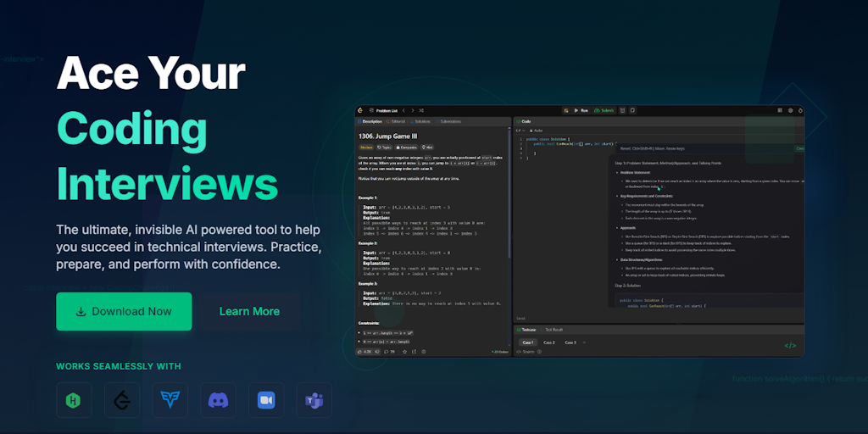
Task: Select Case 2 testcase
Action: click(549, 342)
